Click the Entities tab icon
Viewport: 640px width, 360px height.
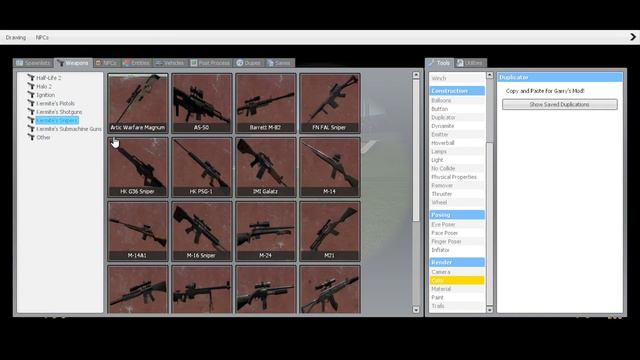[126, 63]
